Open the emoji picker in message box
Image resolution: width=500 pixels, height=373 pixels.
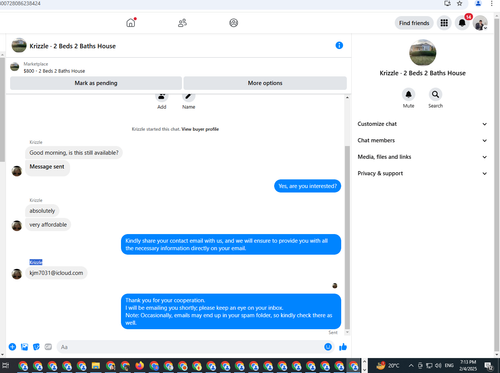[x=328, y=347]
